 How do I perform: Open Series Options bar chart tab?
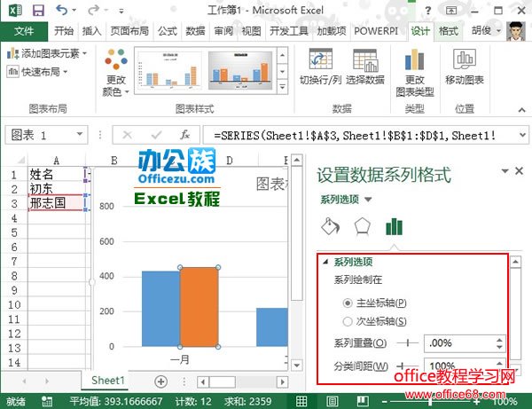[x=394, y=227]
